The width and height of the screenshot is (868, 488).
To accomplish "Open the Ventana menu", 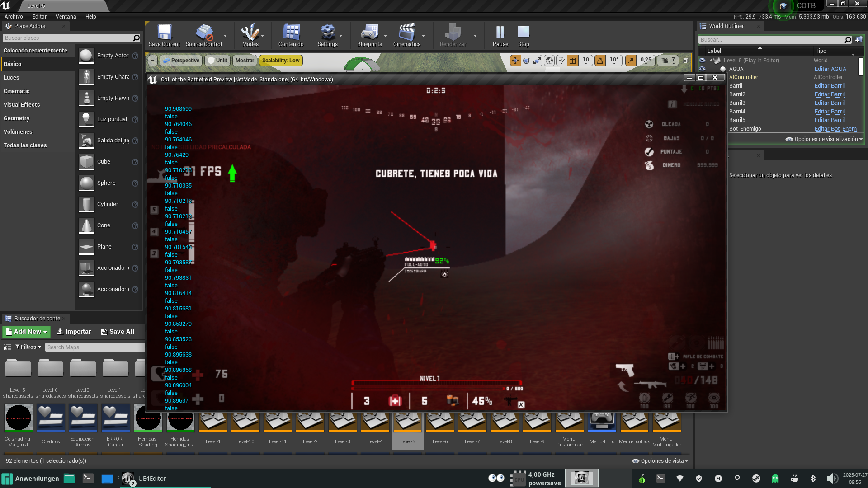I will pos(66,17).
